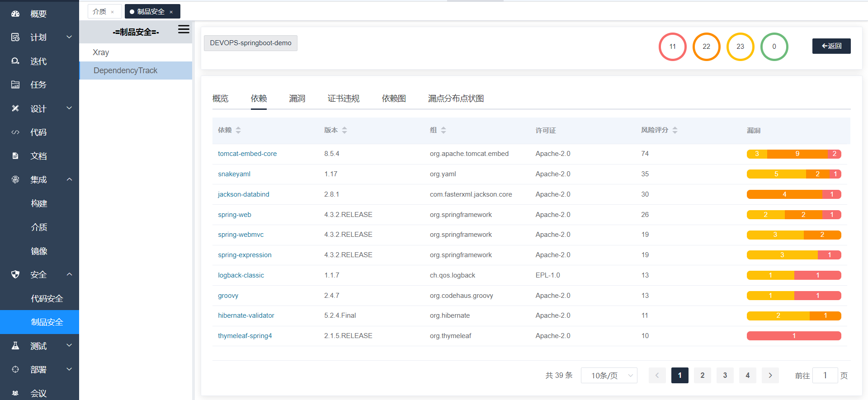Sort the 依赖 column using its sort arrows
Image resolution: width=868 pixels, height=400 pixels.
pyautogui.click(x=238, y=130)
